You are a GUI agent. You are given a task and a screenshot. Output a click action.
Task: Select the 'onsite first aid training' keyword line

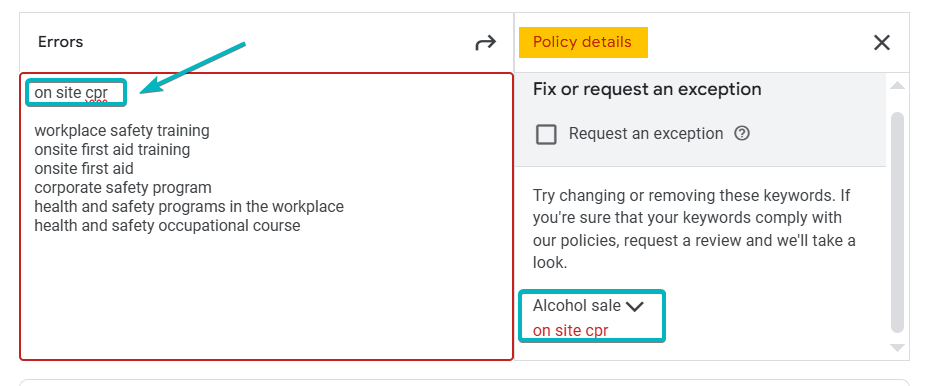(112, 150)
